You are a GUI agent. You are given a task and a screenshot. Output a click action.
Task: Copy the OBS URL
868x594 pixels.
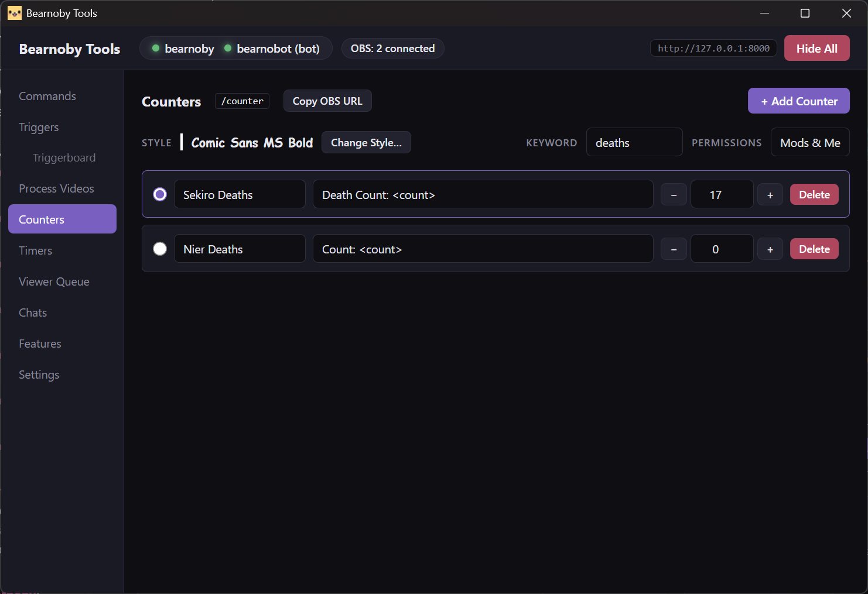tap(327, 101)
